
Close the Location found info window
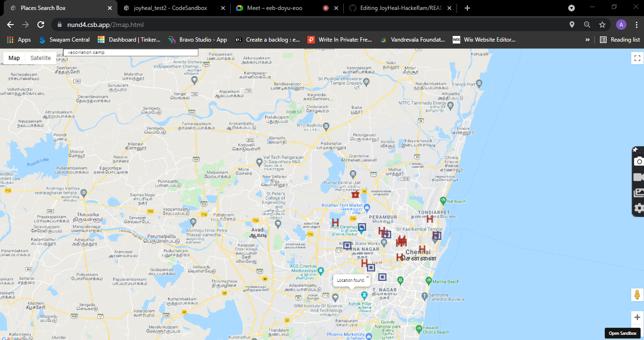[x=367, y=277]
